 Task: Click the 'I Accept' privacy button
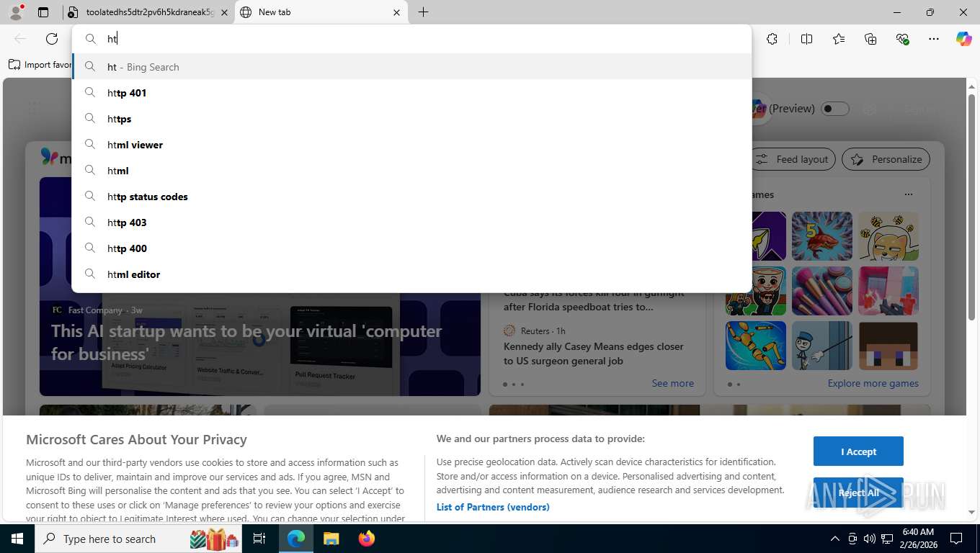point(858,451)
